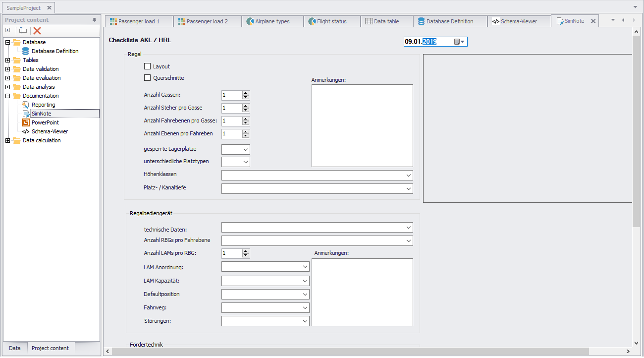Switch to the Passenger load 2 tab
The height and width of the screenshot is (358, 644).
208,21
